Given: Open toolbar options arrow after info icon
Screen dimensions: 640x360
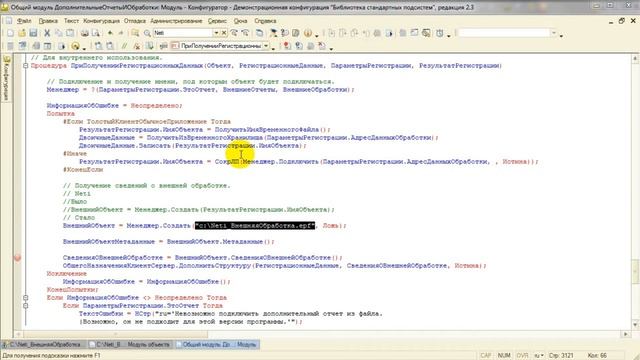Looking at the screenshot, I should [x=317, y=36].
